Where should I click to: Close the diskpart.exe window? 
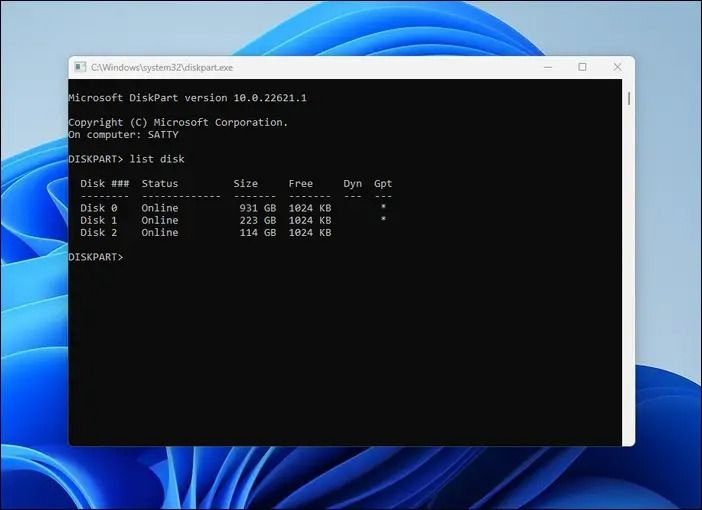617,67
